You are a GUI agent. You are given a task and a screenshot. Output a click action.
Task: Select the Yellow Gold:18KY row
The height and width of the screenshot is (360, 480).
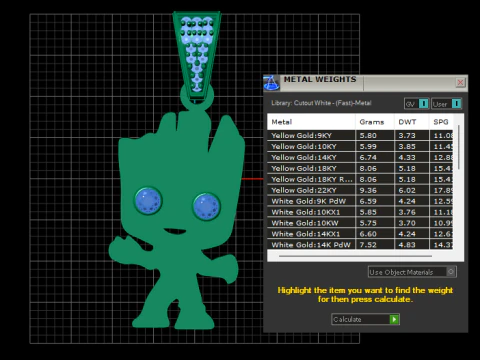[360, 168]
